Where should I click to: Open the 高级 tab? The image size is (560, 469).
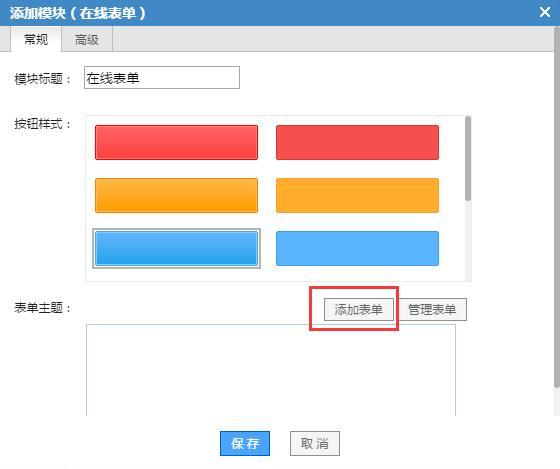87,39
